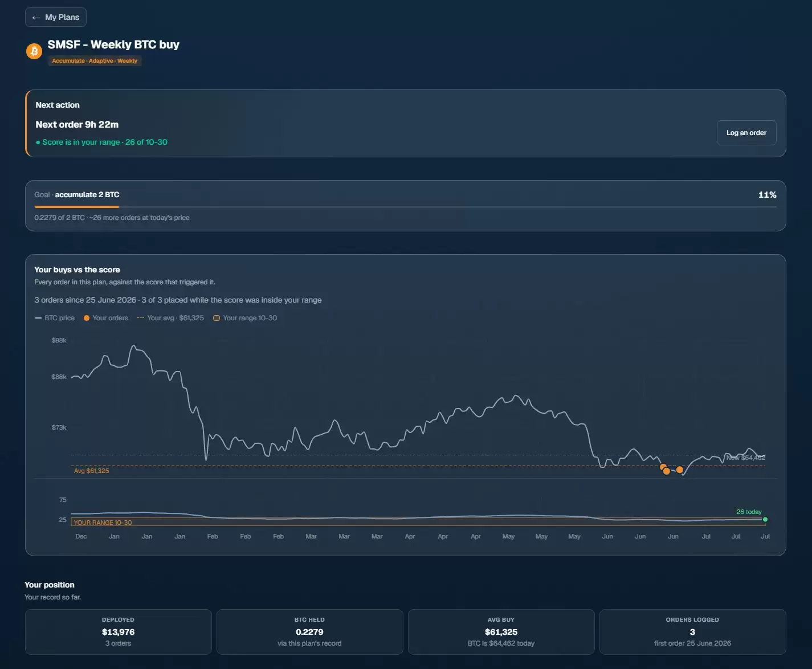Click the Your orders orange dot legend
Viewport: 812px width, 669px height.
(87, 318)
